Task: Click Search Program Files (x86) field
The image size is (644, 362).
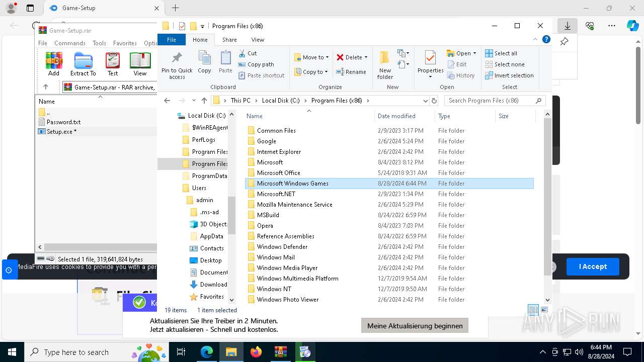Action: (x=495, y=101)
